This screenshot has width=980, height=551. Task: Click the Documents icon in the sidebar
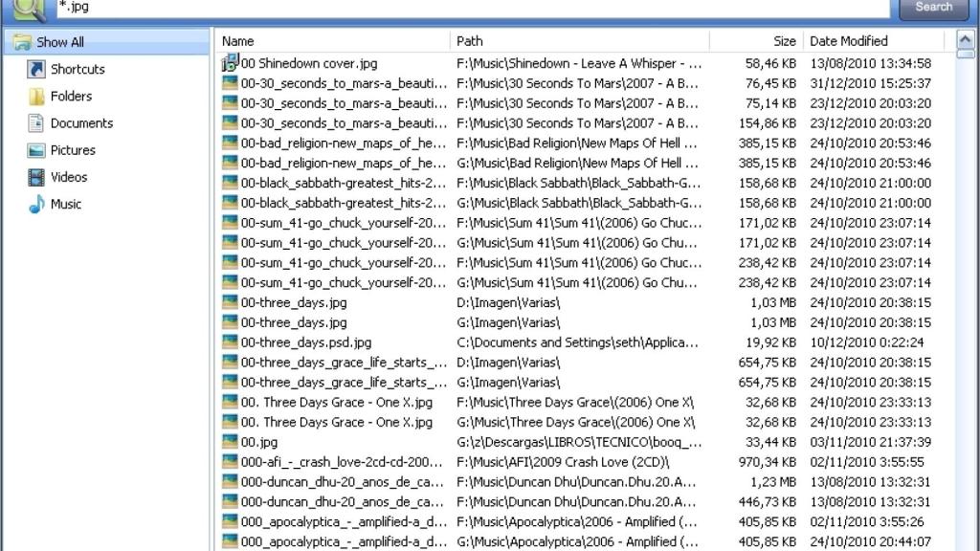pyautogui.click(x=36, y=123)
